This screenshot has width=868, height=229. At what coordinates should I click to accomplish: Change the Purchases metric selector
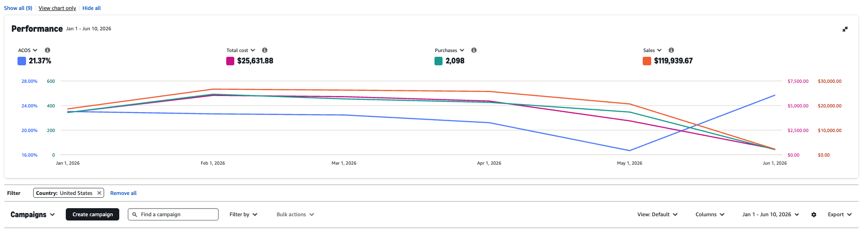(450, 50)
